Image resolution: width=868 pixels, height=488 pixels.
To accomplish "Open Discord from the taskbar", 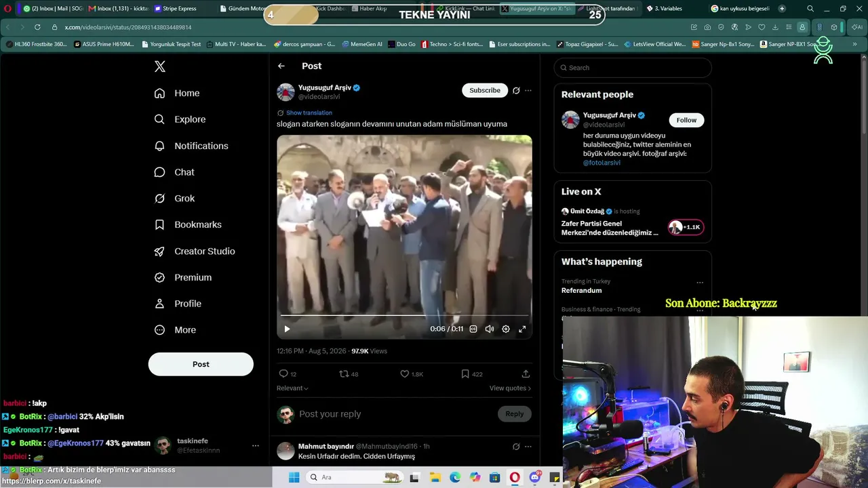I will (x=535, y=477).
